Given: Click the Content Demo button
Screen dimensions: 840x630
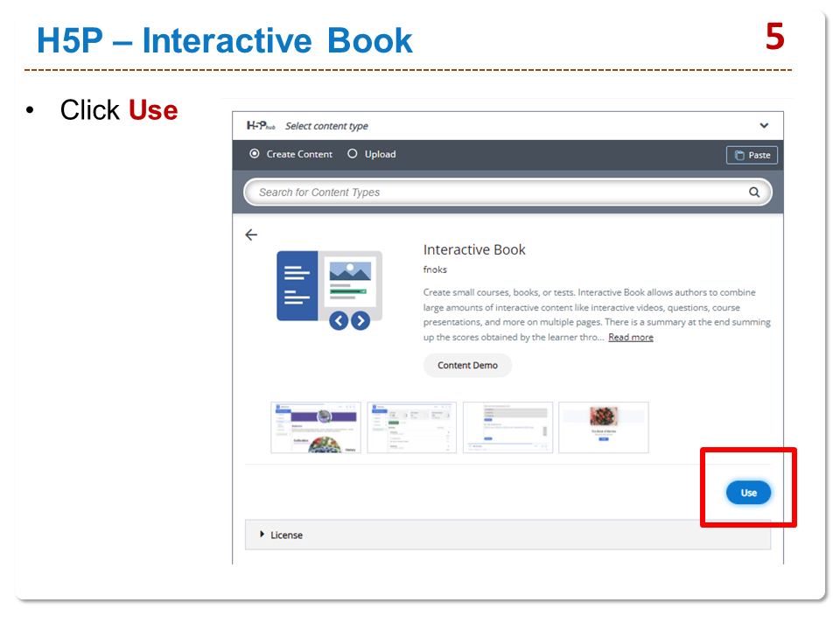Looking at the screenshot, I should (467, 366).
